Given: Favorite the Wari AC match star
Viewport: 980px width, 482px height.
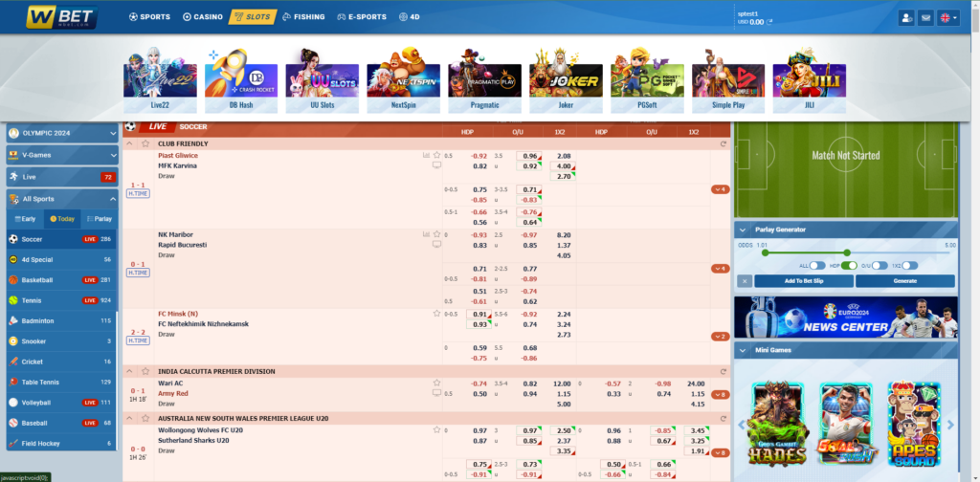Looking at the screenshot, I should pos(436,383).
